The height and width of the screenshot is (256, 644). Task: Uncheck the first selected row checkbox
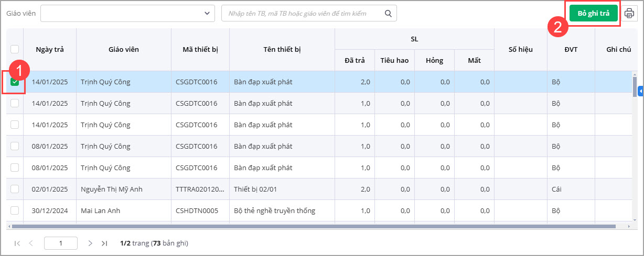[x=15, y=82]
